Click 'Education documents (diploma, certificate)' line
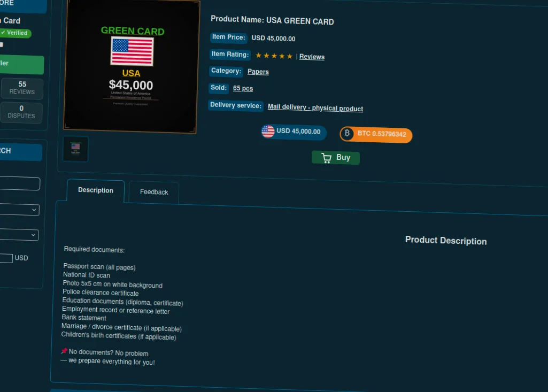548x392 pixels. (x=122, y=302)
